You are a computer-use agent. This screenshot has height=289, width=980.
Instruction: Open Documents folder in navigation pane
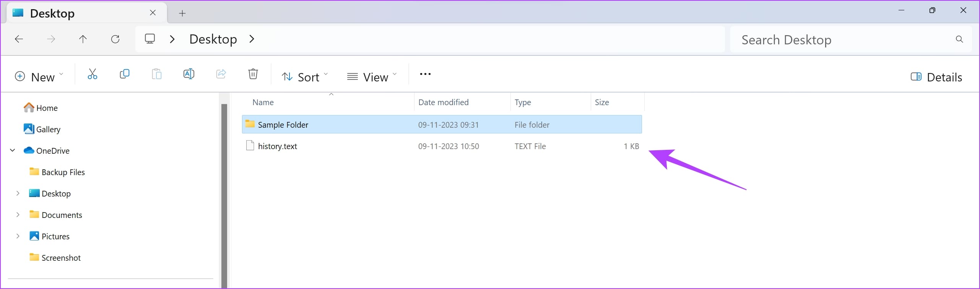point(56,215)
